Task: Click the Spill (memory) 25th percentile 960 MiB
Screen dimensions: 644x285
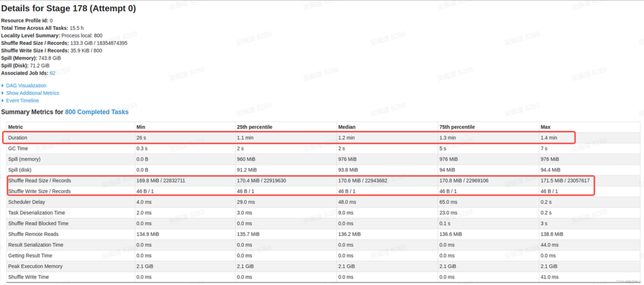Action: (246, 159)
